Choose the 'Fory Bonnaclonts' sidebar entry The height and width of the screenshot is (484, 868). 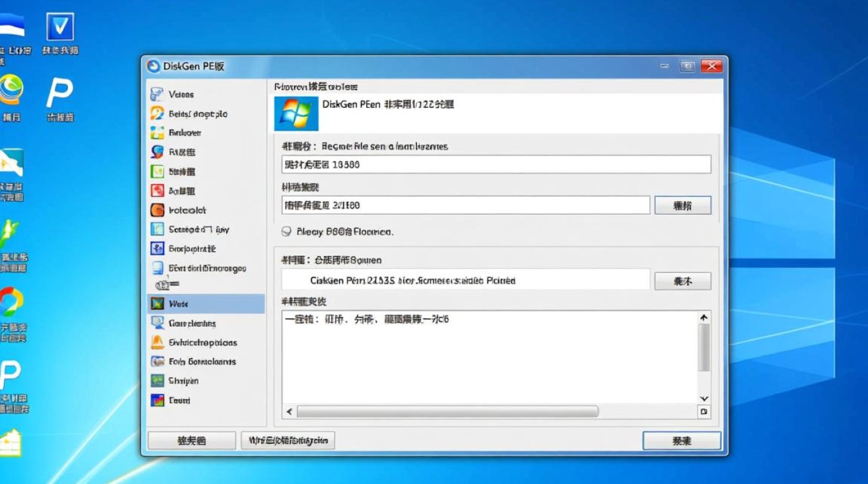[x=206, y=361]
